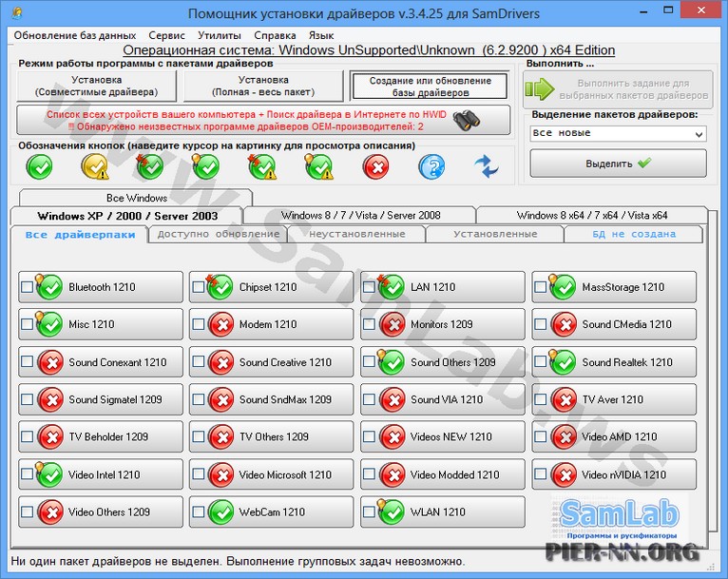Switch to 'Все Windows' tab

coord(136,198)
